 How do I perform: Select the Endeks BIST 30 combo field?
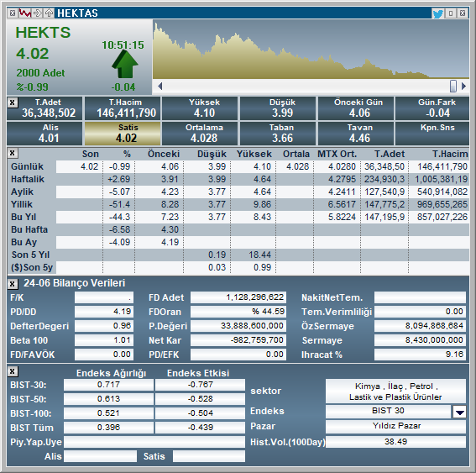coord(388,411)
